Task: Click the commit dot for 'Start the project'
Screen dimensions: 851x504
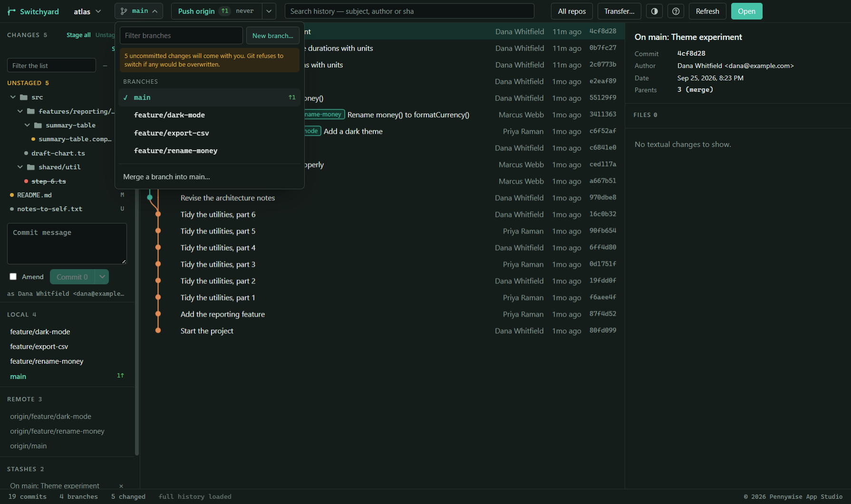Action: click(158, 330)
